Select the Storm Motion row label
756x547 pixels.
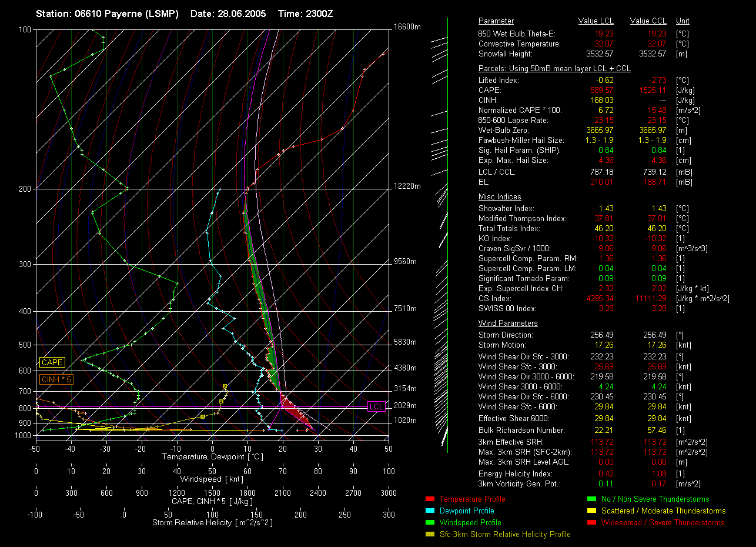point(501,345)
